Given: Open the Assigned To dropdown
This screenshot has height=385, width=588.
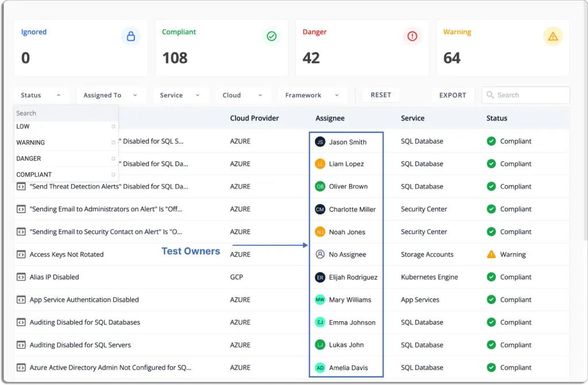Looking at the screenshot, I should pos(110,95).
